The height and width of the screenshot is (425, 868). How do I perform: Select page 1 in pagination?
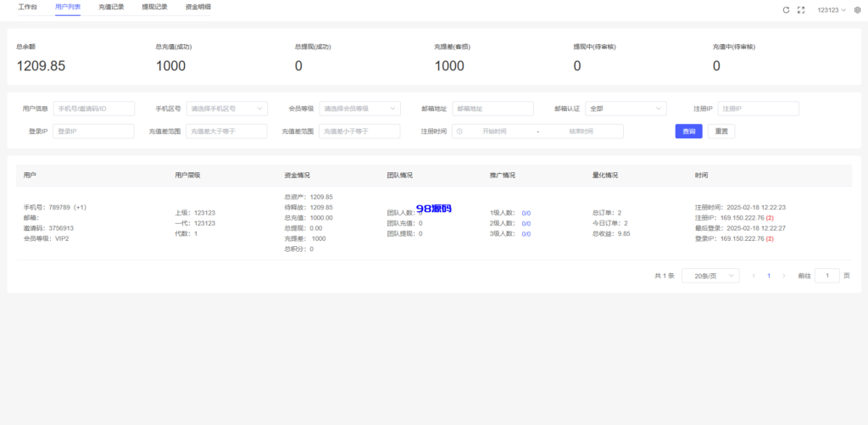pyautogui.click(x=768, y=276)
